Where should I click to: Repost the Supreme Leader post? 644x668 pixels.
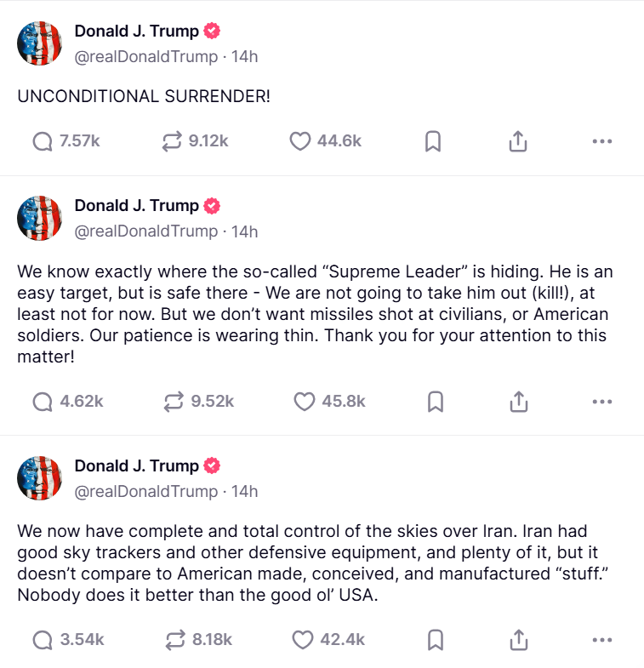(x=173, y=401)
